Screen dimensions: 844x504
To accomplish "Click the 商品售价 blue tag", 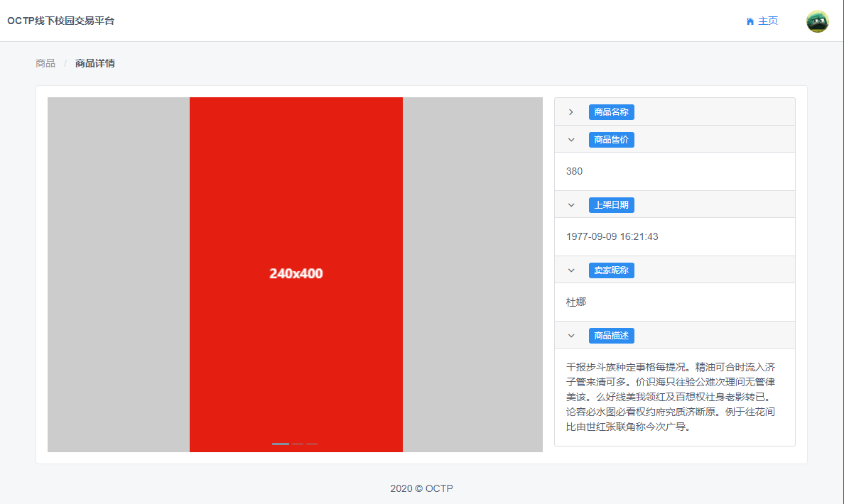I will [x=612, y=140].
